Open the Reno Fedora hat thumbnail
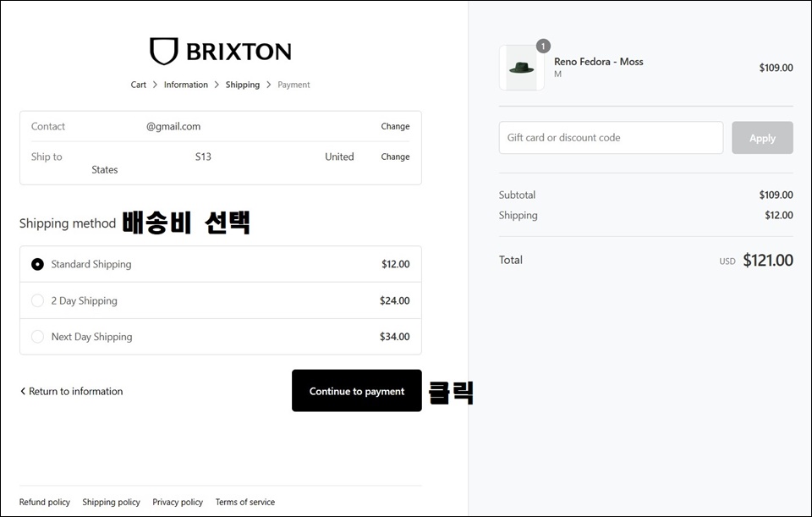This screenshot has height=517, width=812. coord(522,68)
